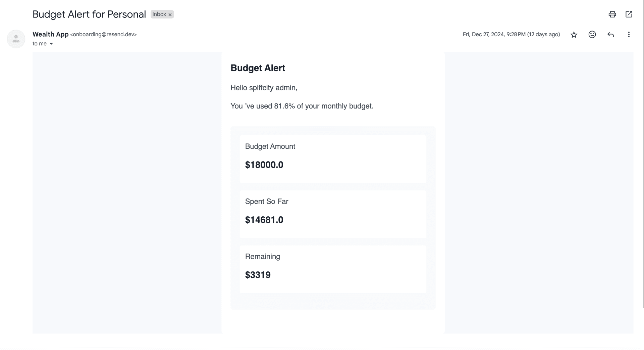This screenshot has width=644, height=350.
Task: Open email in new window
Action: (629, 14)
